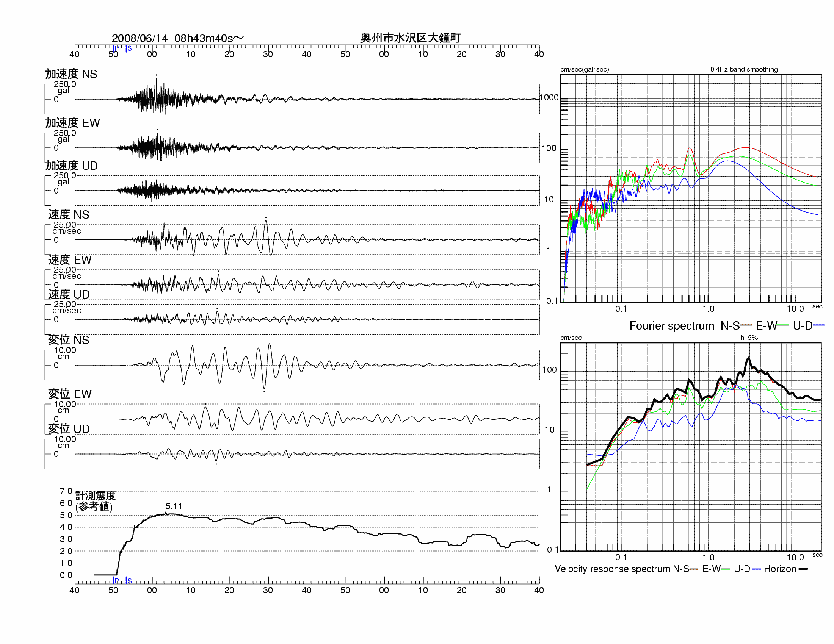
Task: Click the date label 2008/06/14 08h43m40s
Action: [177, 38]
